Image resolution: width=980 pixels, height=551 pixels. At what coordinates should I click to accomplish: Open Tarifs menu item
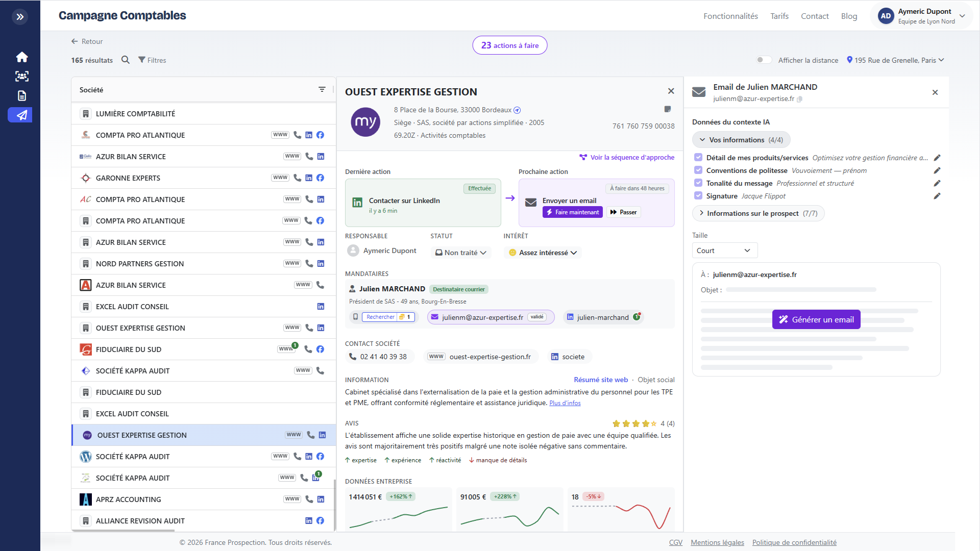pos(779,16)
